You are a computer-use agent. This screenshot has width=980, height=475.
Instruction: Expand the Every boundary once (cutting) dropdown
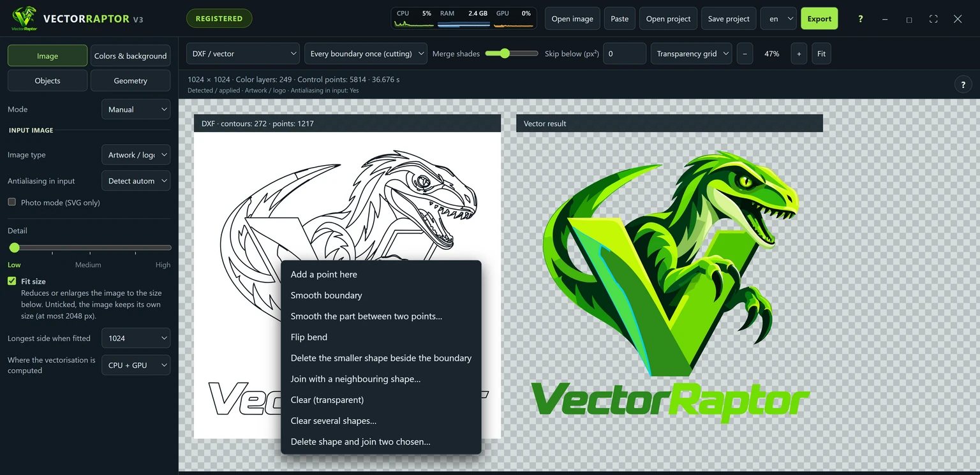coord(366,54)
